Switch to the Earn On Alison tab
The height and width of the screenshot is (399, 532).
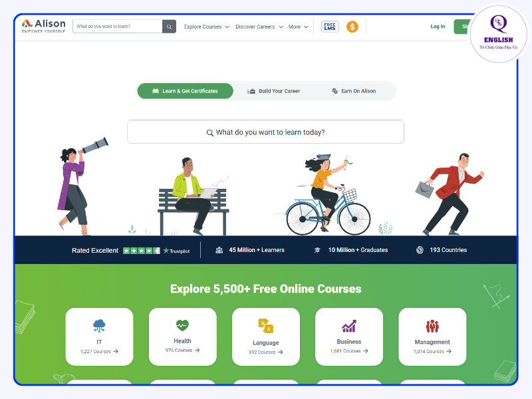click(x=354, y=91)
